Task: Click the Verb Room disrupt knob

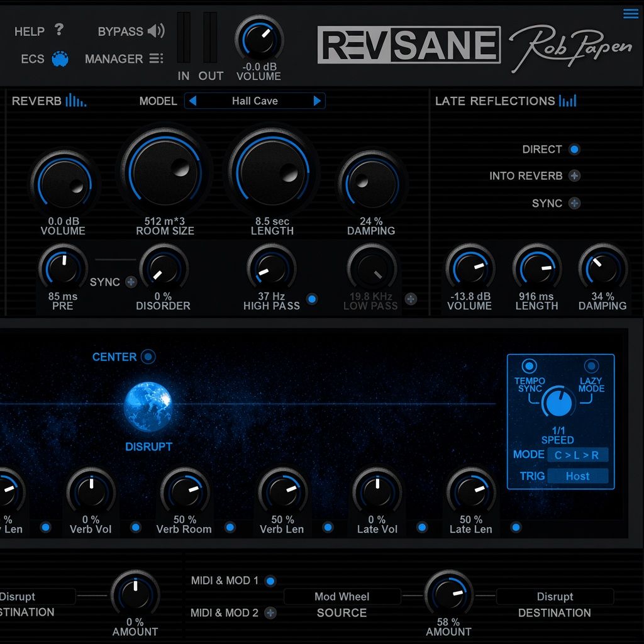Action: 185,492
